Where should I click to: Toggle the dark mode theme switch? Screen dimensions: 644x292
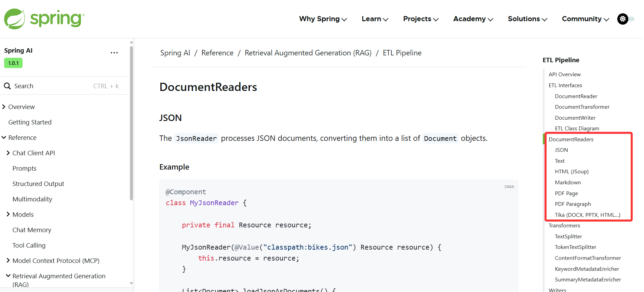pos(626,19)
